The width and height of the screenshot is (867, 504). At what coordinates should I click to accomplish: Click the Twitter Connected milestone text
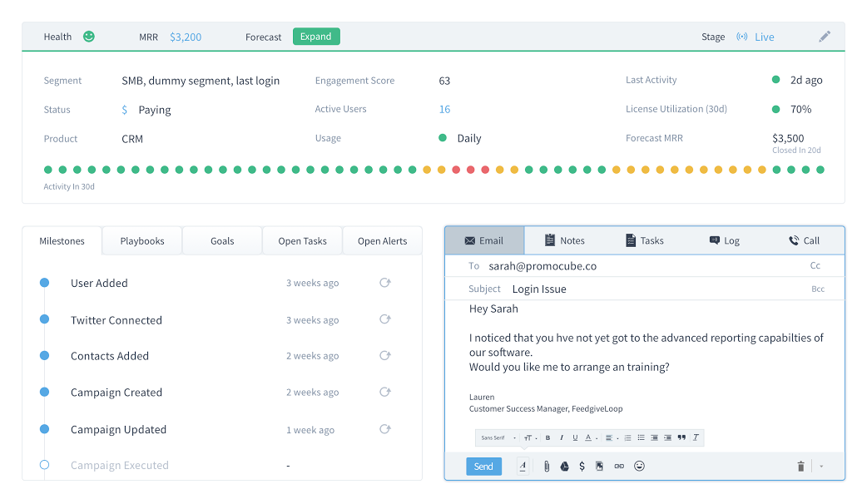[116, 320]
